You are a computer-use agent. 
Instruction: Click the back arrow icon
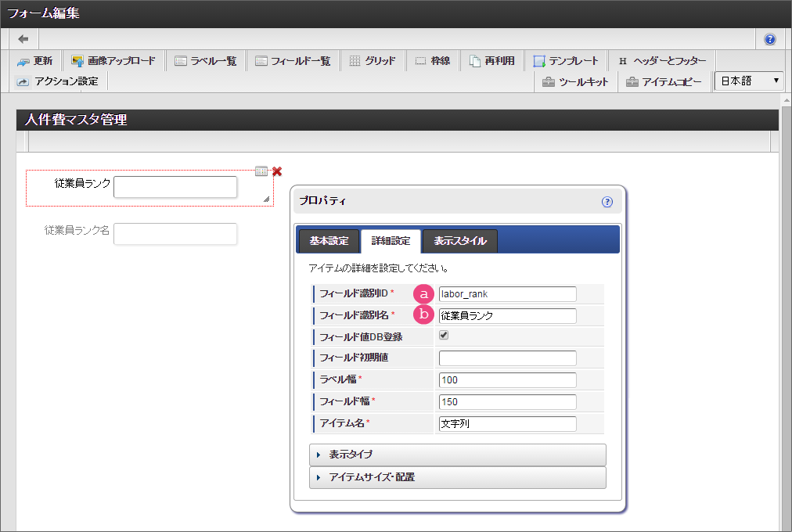point(23,39)
